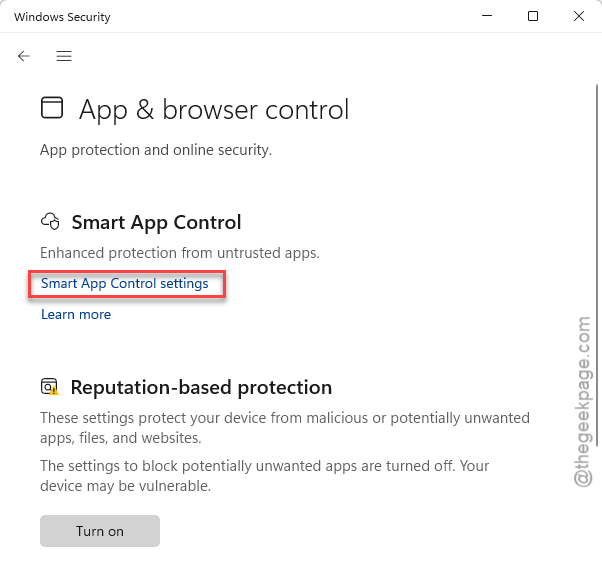Screen dimensions: 602x565
Task: Click 'Your device may be vulnerable' warning text
Action: point(265,476)
